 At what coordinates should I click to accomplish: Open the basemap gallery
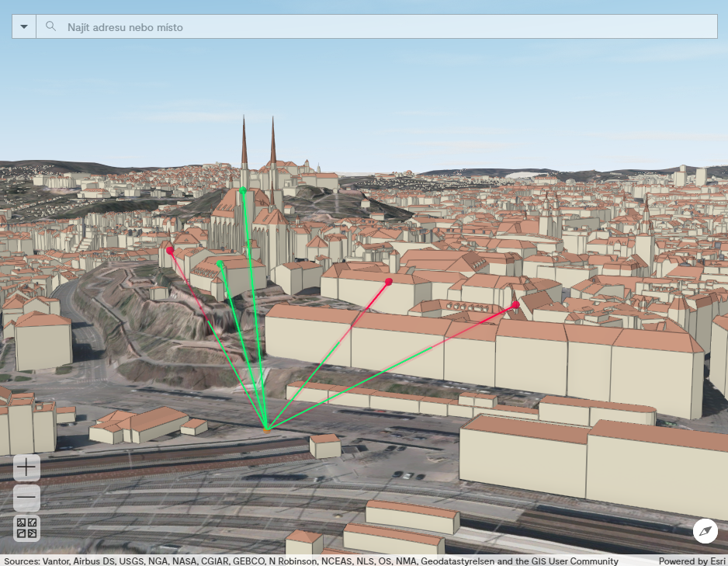point(25,529)
